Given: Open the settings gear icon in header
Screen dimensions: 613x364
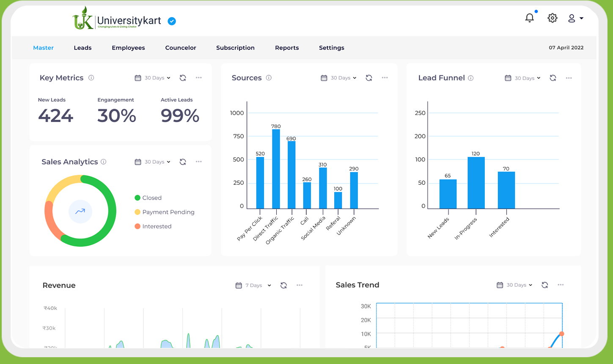Looking at the screenshot, I should [x=552, y=18].
